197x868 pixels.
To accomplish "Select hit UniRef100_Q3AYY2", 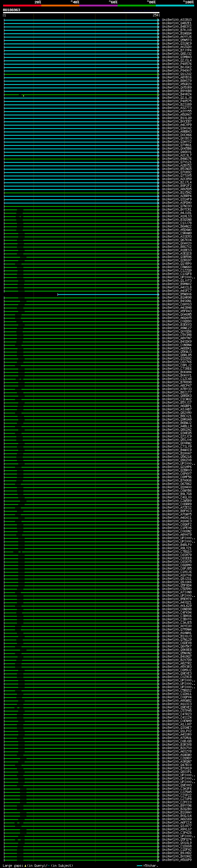I will point(177,142).
